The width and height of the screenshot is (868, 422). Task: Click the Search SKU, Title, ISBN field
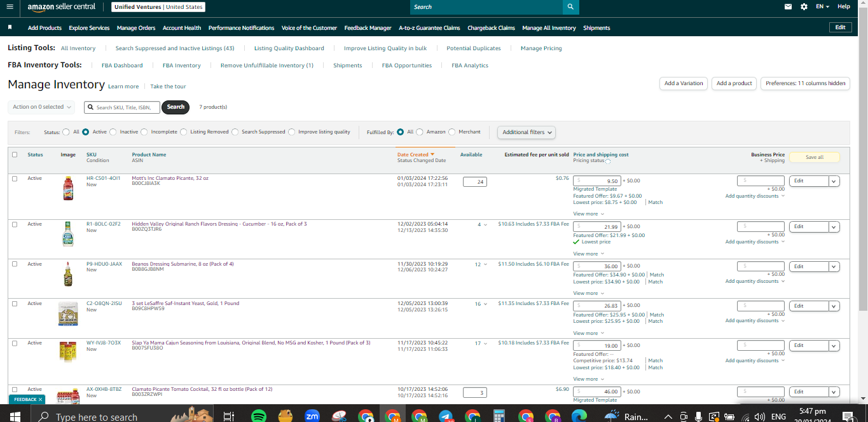click(122, 107)
